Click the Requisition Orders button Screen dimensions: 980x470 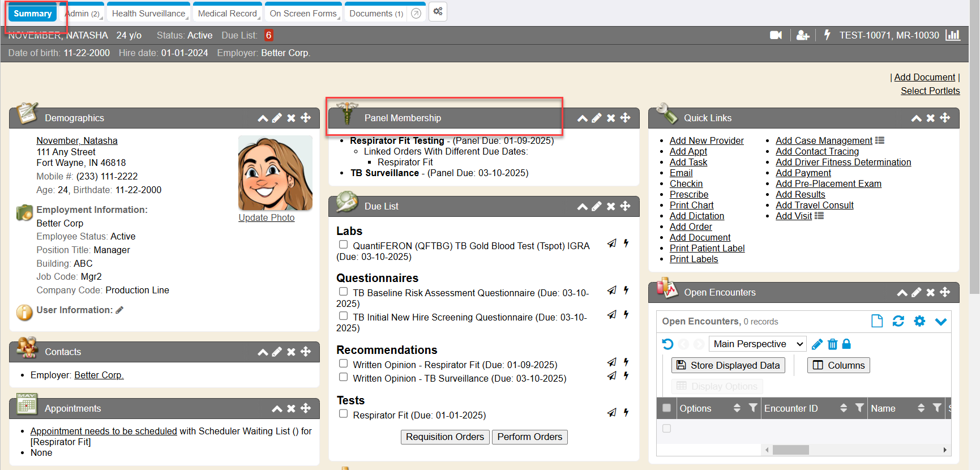click(x=444, y=437)
